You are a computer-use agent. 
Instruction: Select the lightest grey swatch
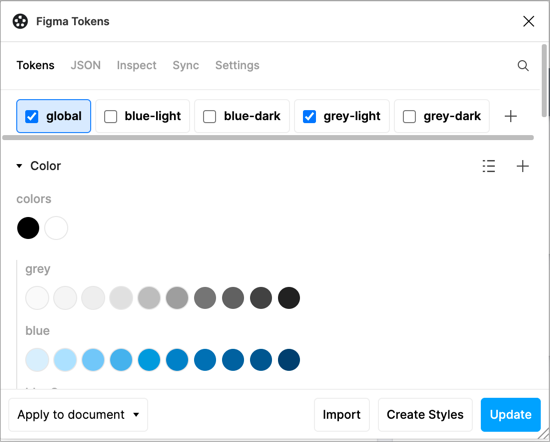[37, 298]
